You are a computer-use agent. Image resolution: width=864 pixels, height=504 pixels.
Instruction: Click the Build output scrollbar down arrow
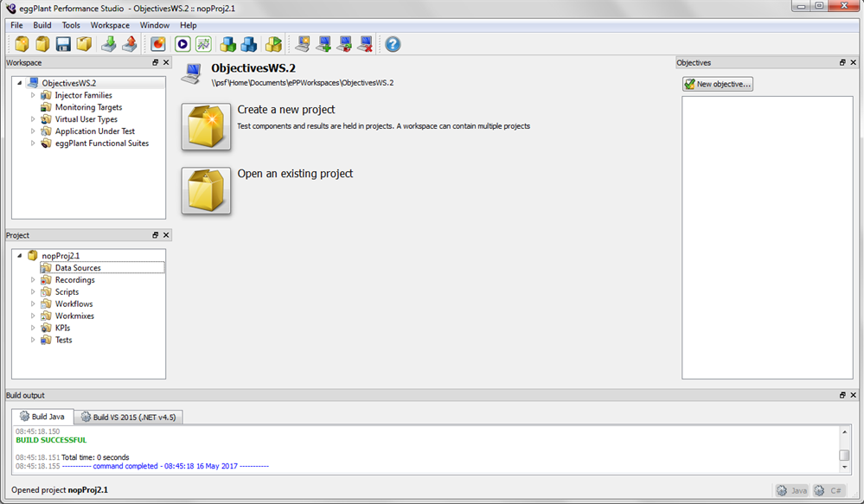pyautogui.click(x=844, y=467)
